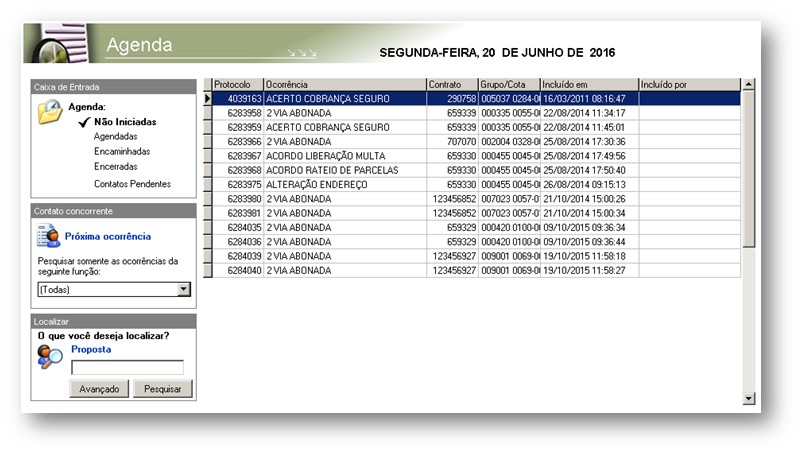Click the Agenda clock header icon
The width and height of the screenshot is (803, 455).
(x=56, y=44)
